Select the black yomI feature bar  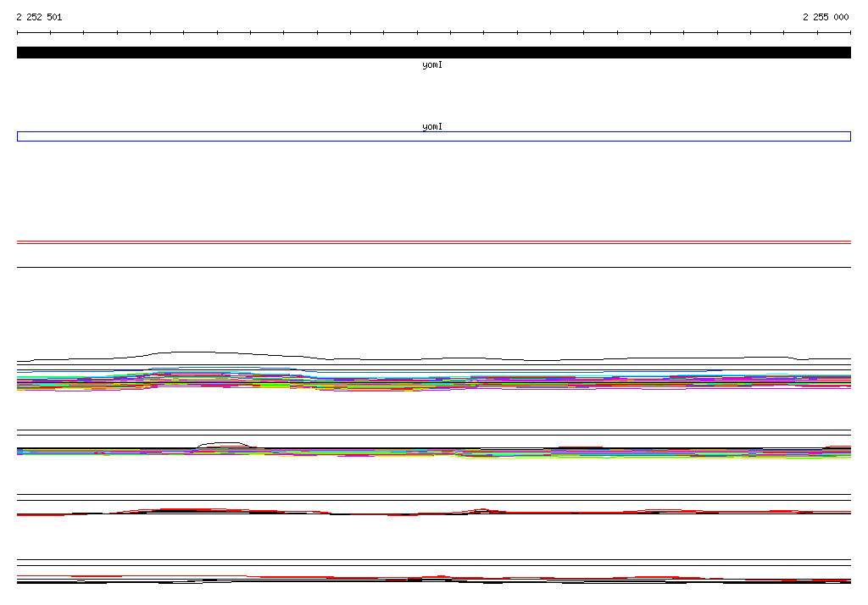click(433, 53)
